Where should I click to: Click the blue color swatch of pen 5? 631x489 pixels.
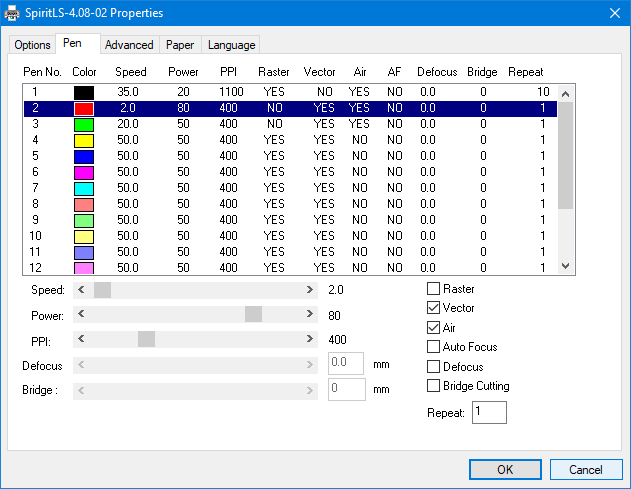coord(84,157)
